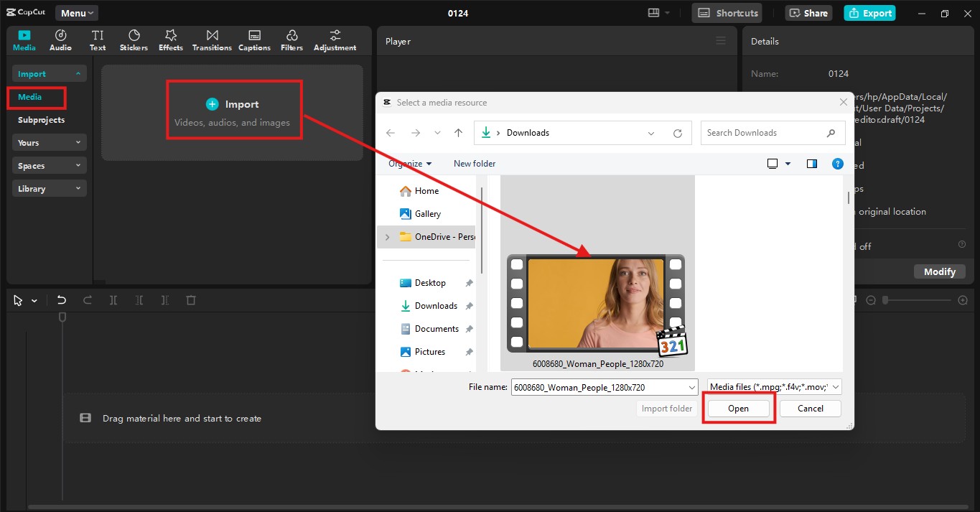Select Documents in navigation pane
This screenshot has width=980, height=512.
[x=437, y=329]
